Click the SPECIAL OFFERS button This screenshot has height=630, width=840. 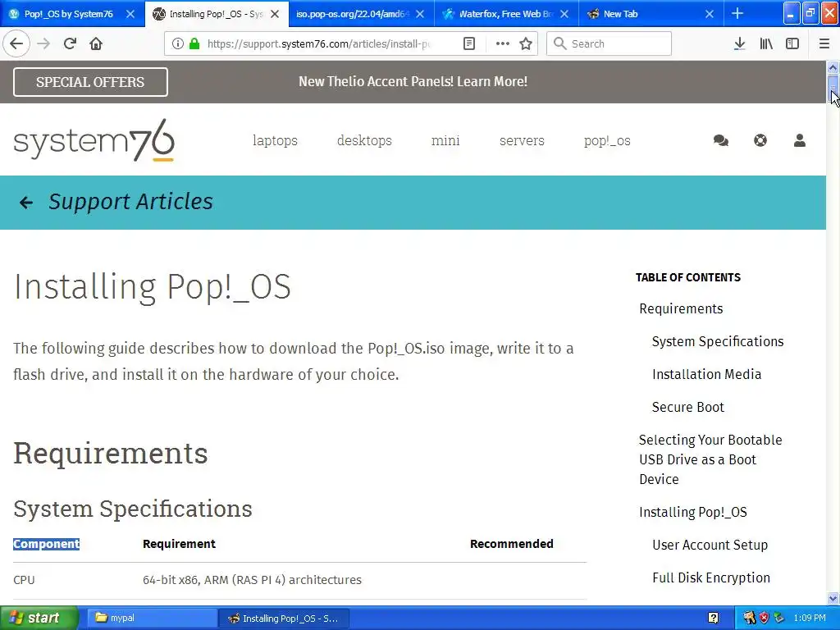(90, 82)
